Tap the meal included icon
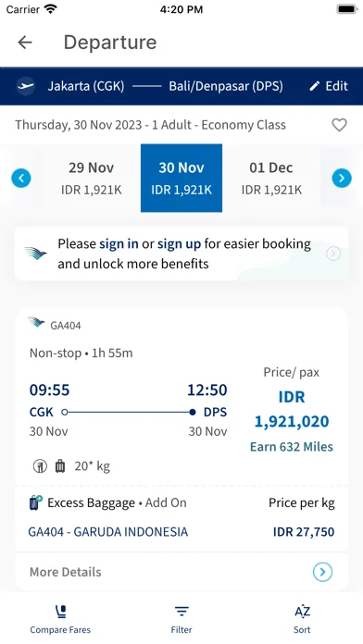Image resolution: width=363 pixels, height=644 pixels. [40, 466]
